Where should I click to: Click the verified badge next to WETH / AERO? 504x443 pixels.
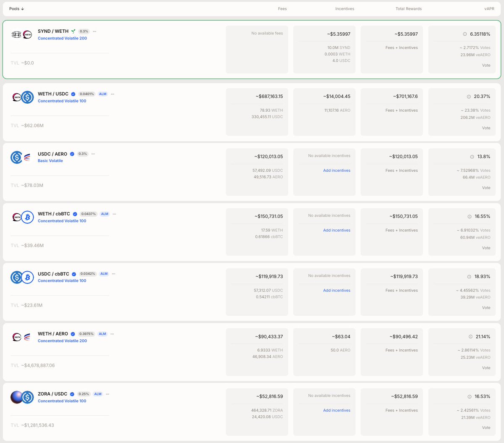73,334
